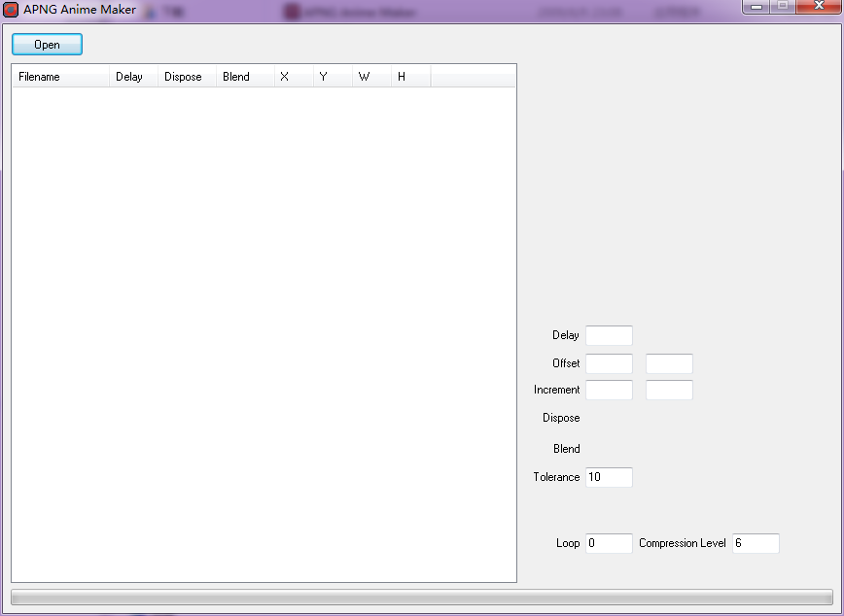Screen dimensions: 844x616
Task: Click the X column header
Action: tap(294, 77)
